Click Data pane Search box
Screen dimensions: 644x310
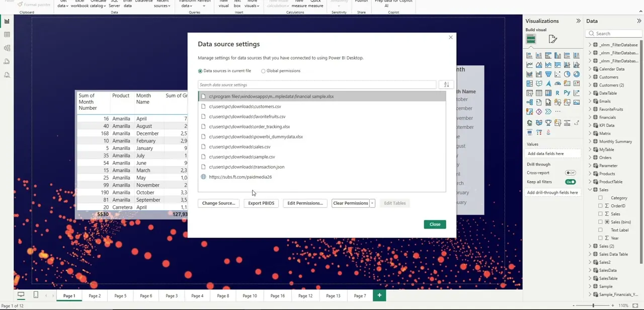614,34
